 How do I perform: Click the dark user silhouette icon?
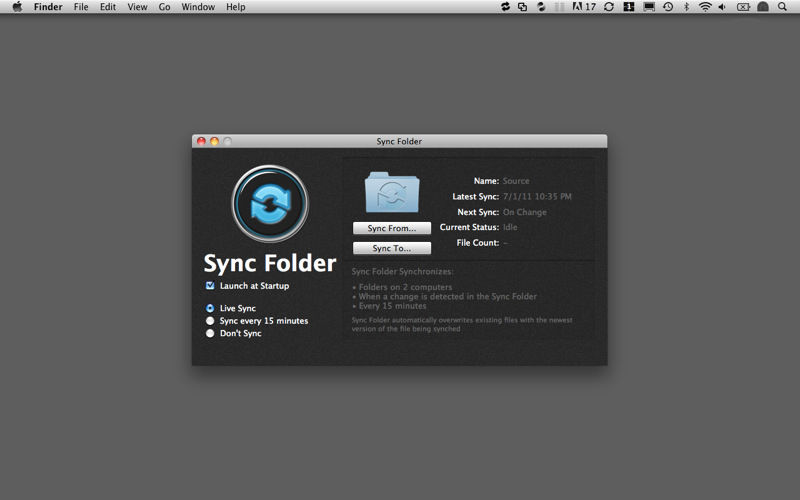(x=763, y=7)
